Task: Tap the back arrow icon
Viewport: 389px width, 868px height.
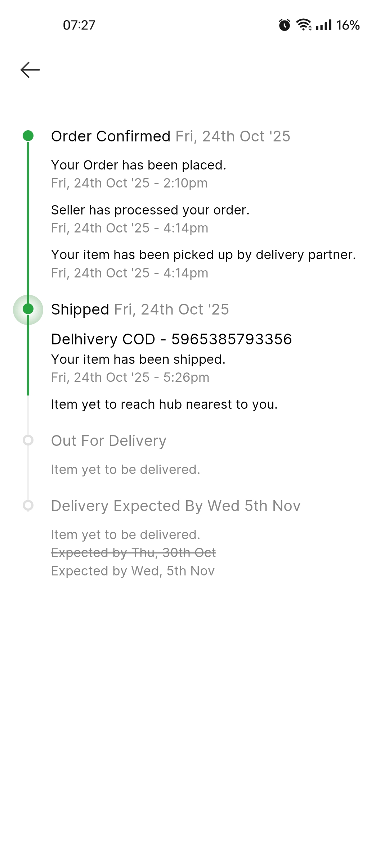Action: tap(30, 70)
